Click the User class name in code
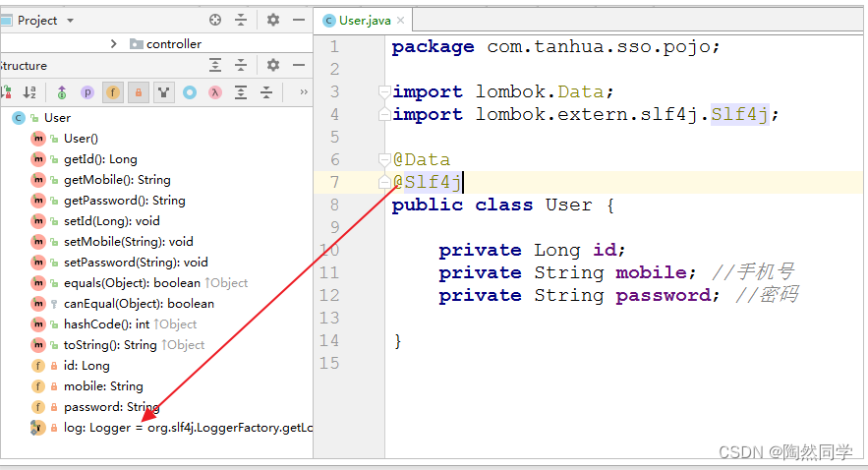The width and height of the screenshot is (868, 470). click(568, 206)
